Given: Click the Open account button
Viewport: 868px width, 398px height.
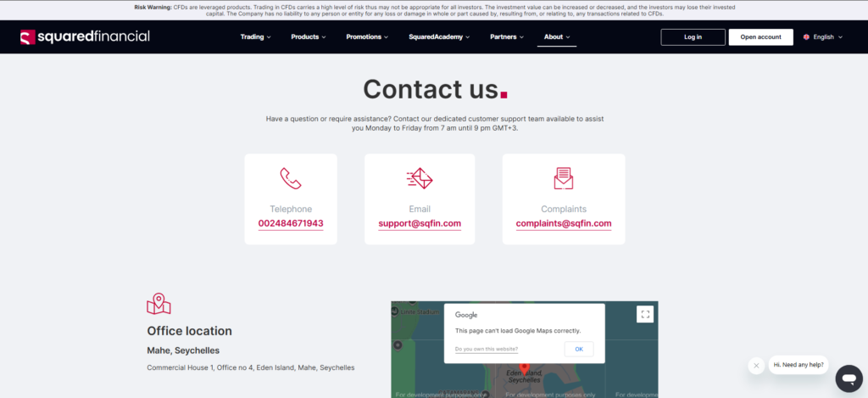Looking at the screenshot, I should [x=760, y=37].
